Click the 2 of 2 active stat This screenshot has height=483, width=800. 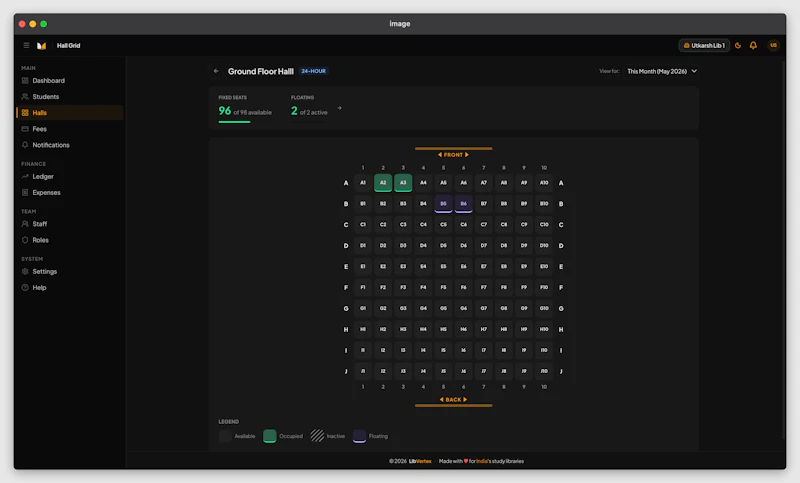pyautogui.click(x=309, y=111)
